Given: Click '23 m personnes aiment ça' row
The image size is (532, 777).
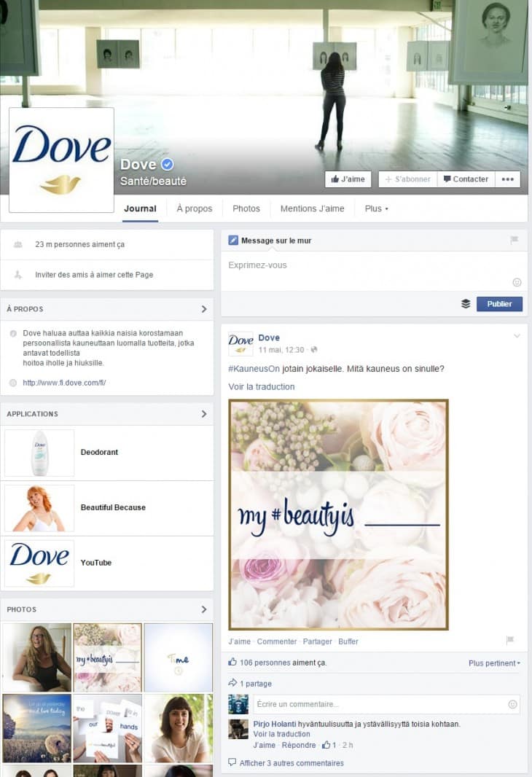Looking at the screenshot, I should tap(107, 244).
